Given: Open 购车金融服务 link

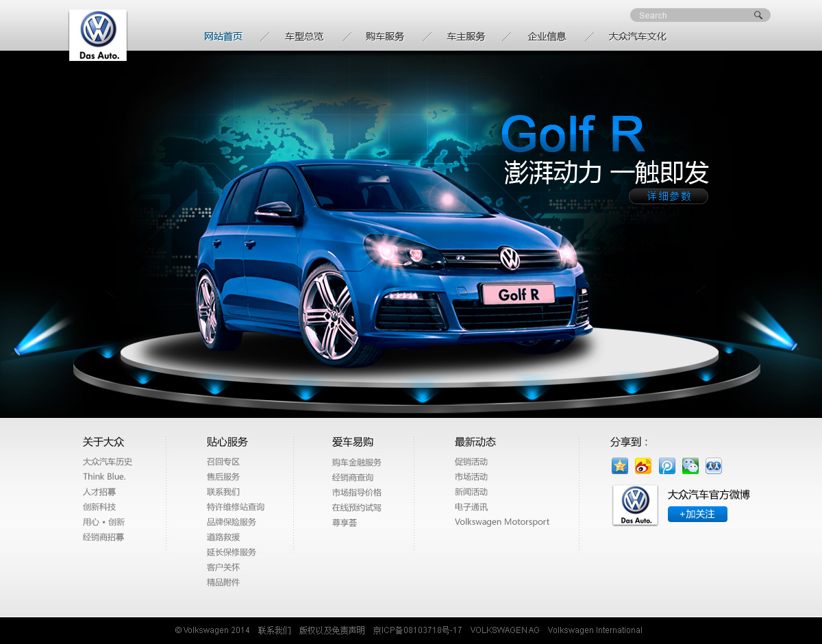Looking at the screenshot, I should [357, 462].
